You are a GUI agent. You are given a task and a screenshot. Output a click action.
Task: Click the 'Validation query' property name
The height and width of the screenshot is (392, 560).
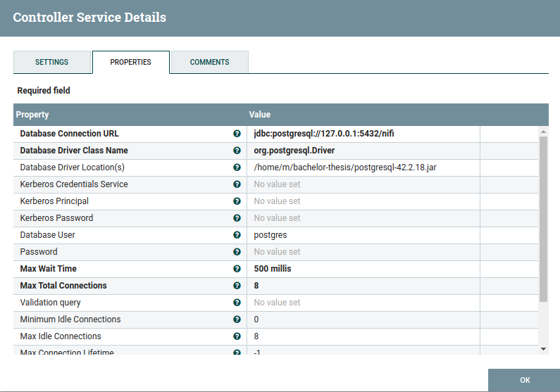(50, 303)
